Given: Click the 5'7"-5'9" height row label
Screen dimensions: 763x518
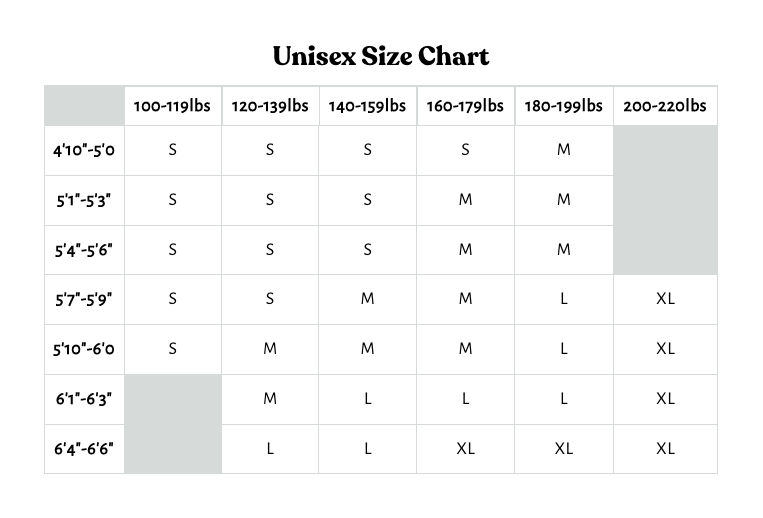Looking at the screenshot, I should [x=84, y=300].
